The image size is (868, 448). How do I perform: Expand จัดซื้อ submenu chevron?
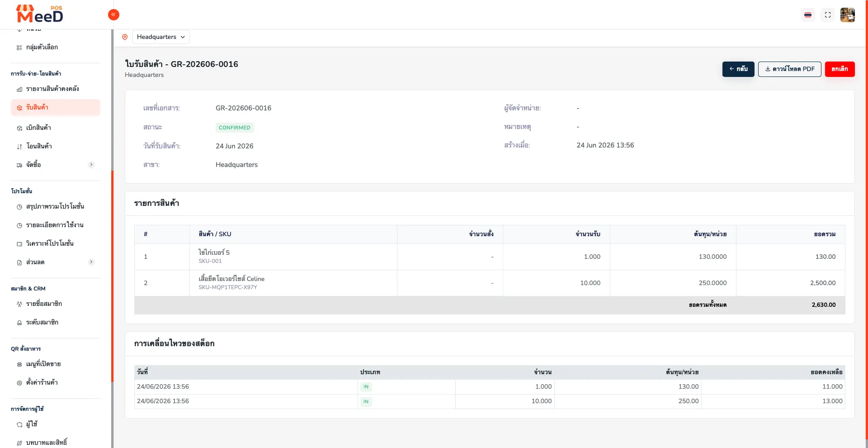[x=91, y=165]
